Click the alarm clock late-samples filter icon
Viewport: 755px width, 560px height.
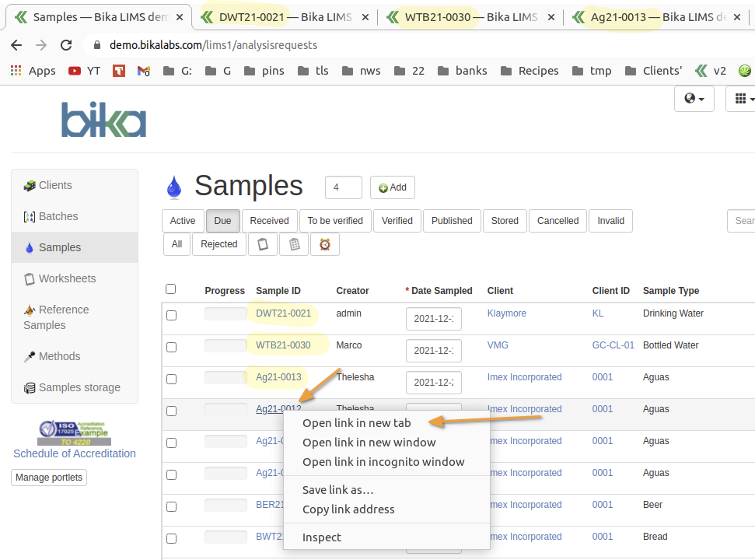click(x=323, y=243)
